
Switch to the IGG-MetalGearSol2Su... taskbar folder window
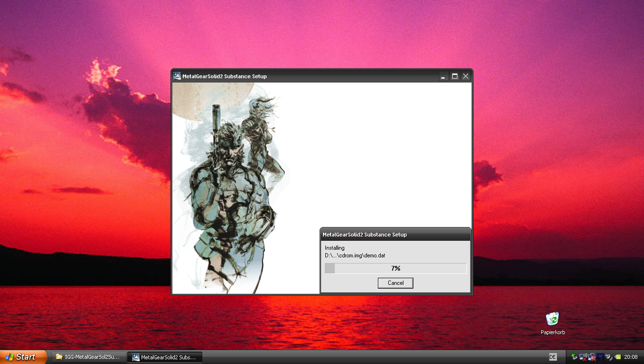coord(88,357)
